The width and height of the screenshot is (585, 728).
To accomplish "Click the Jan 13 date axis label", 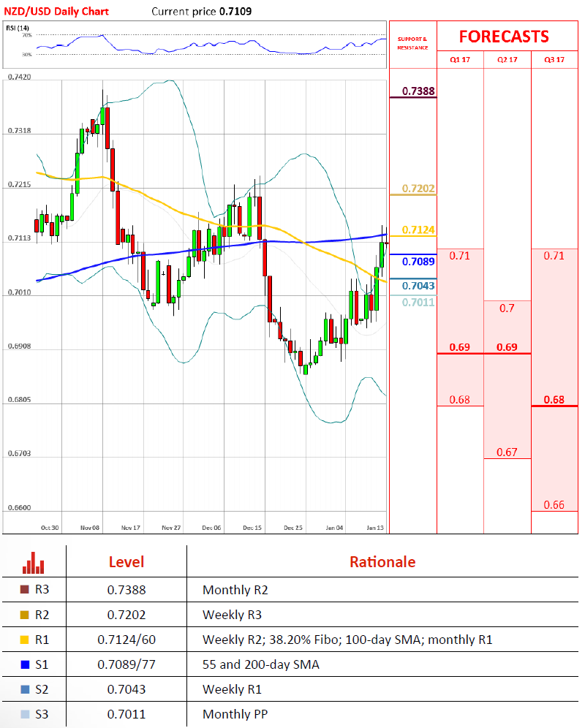I will click(x=375, y=528).
